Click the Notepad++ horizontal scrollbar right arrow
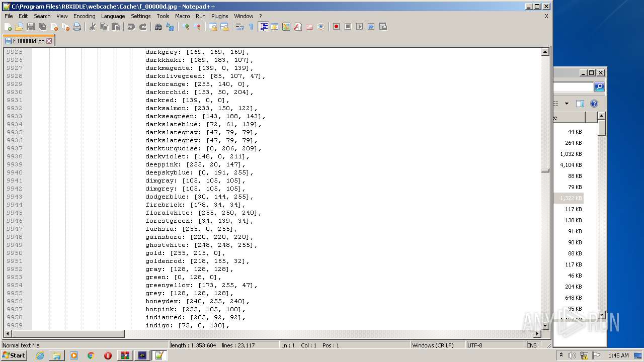Viewport: 644px width, 362px height. pyautogui.click(x=537, y=334)
